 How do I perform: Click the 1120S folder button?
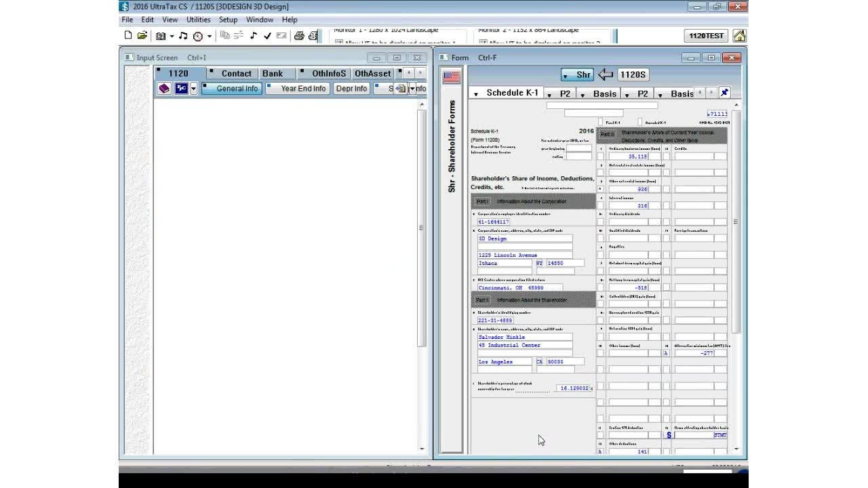633,75
